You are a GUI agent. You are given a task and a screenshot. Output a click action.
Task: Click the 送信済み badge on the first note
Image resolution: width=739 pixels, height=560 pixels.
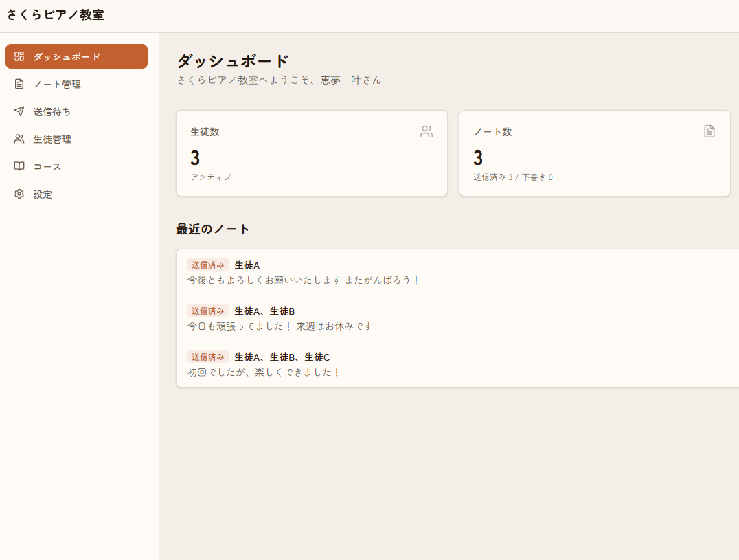pyautogui.click(x=207, y=265)
